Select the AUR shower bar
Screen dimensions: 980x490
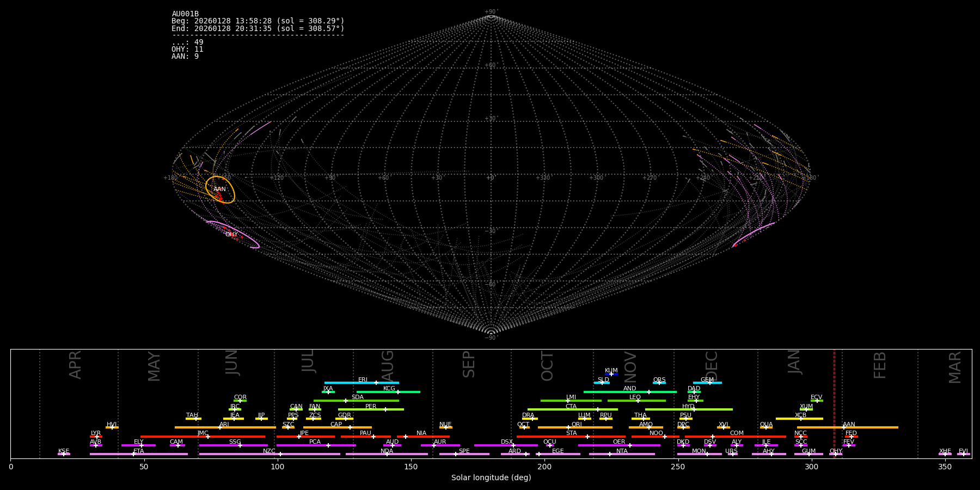[x=440, y=445]
